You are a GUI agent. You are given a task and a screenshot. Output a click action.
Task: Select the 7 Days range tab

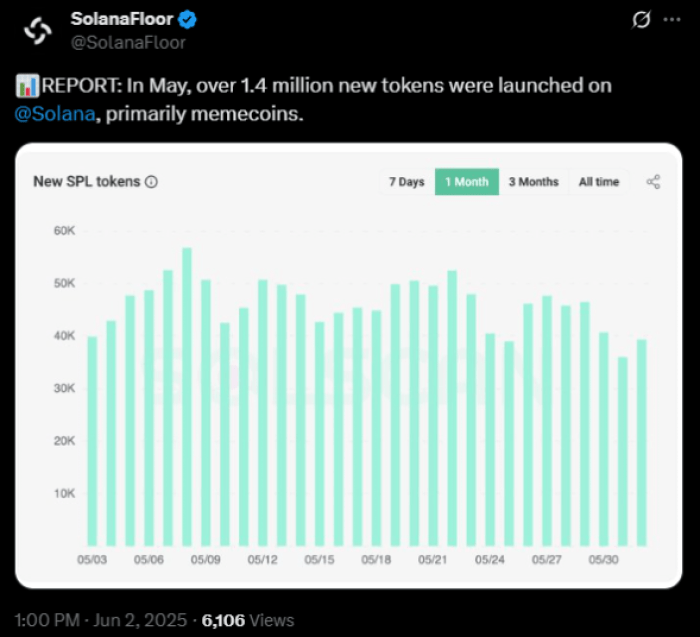point(406,182)
